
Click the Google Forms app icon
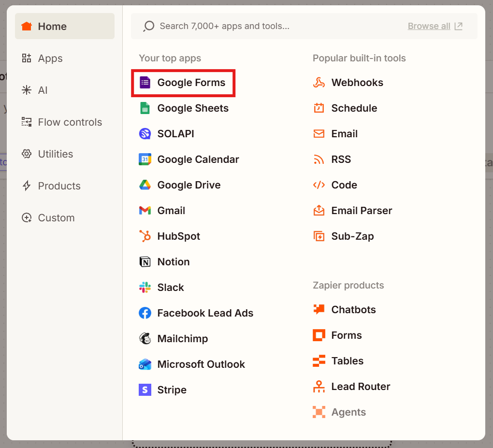click(145, 83)
